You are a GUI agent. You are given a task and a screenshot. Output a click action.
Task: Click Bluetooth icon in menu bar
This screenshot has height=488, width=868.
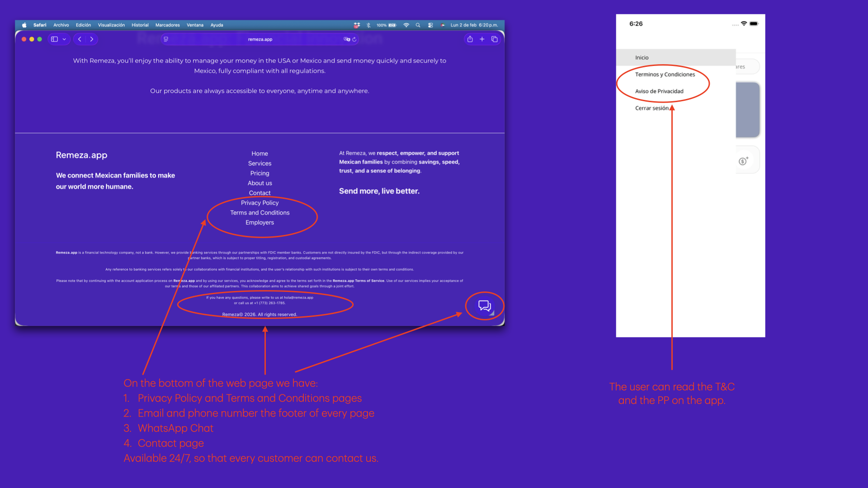[368, 25]
